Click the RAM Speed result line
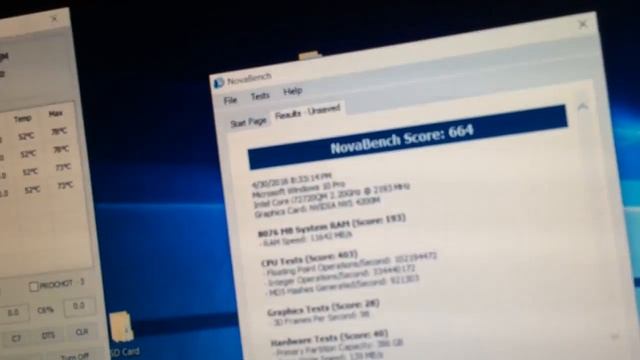Image resolution: width=640 pixels, height=360 pixels. [x=307, y=239]
